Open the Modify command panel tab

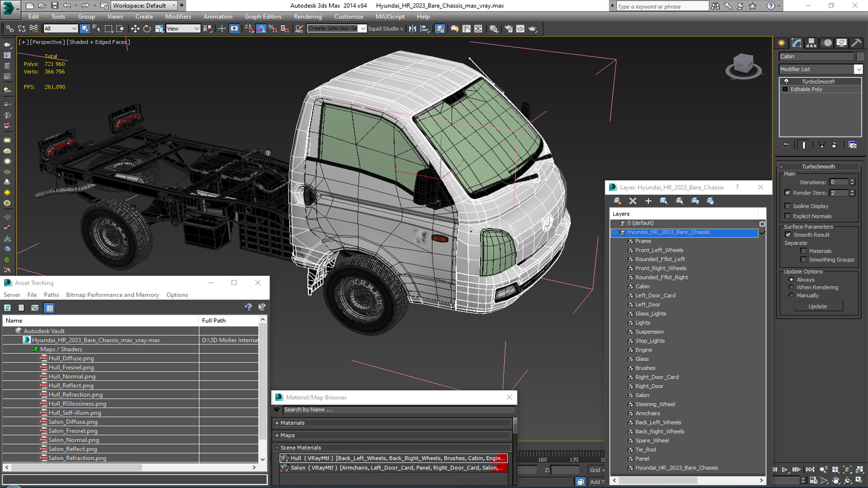tap(797, 43)
